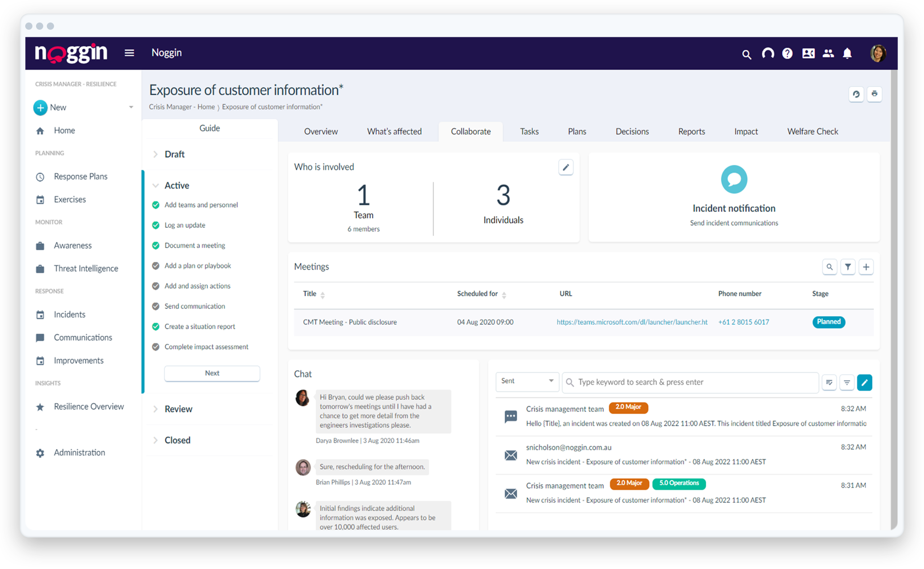
Task: Open the Incident notification chat bubble icon
Action: coord(734,179)
